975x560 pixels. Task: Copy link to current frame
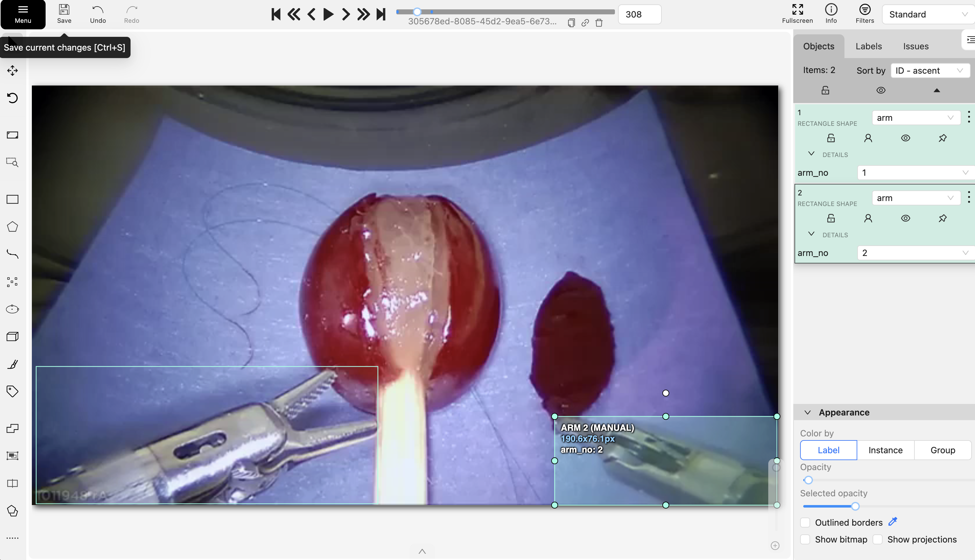point(585,23)
